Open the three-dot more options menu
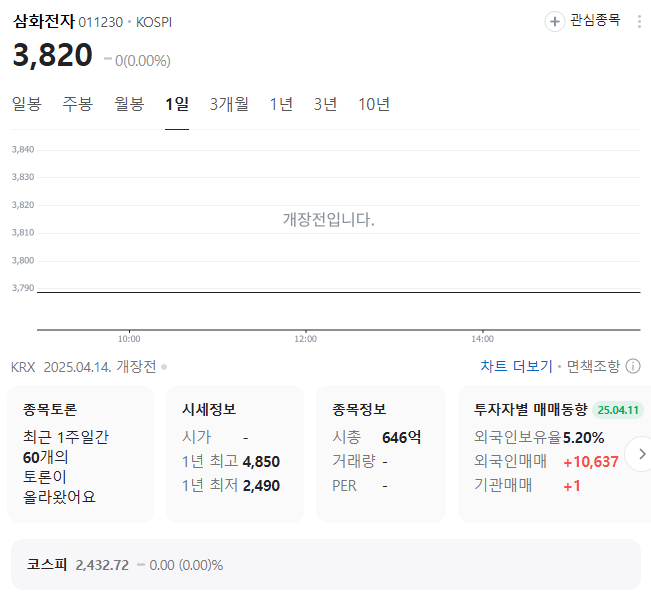This screenshot has width=651, height=600. point(639,22)
